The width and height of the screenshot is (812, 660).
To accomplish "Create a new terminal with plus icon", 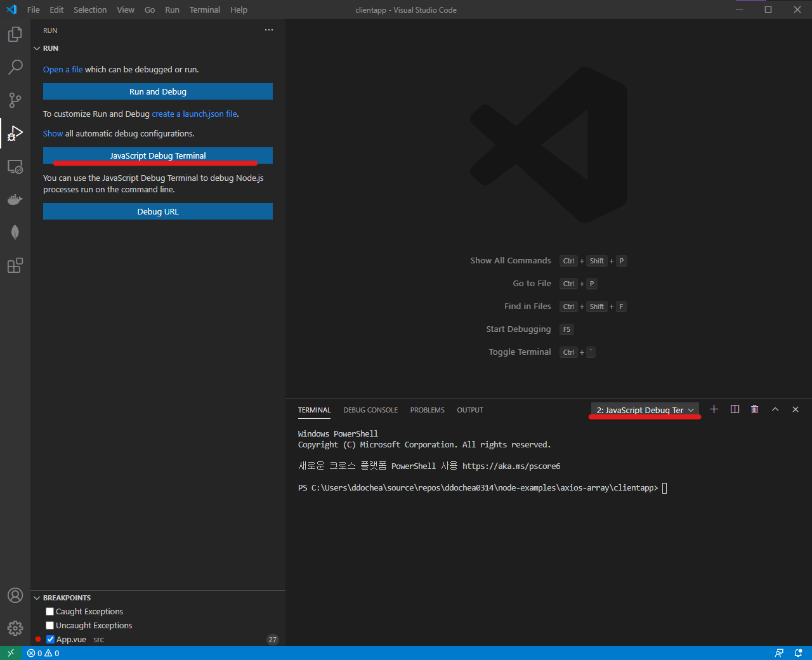I will tap(714, 409).
